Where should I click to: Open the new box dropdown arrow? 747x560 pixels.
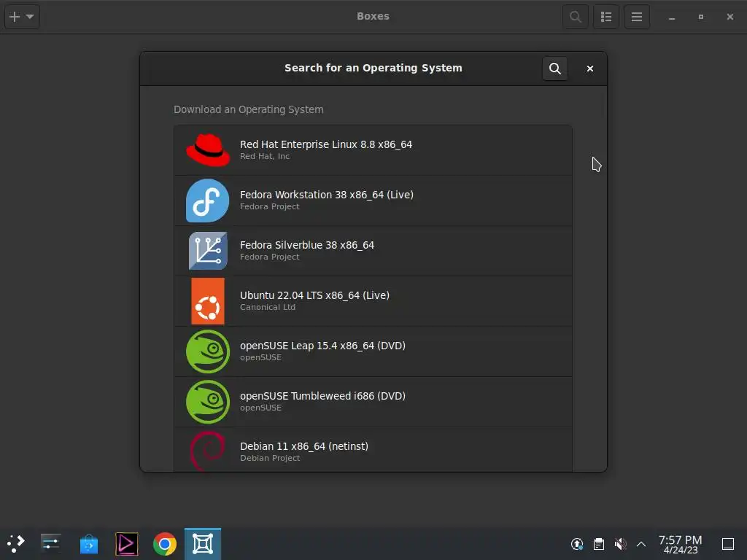[x=30, y=17]
